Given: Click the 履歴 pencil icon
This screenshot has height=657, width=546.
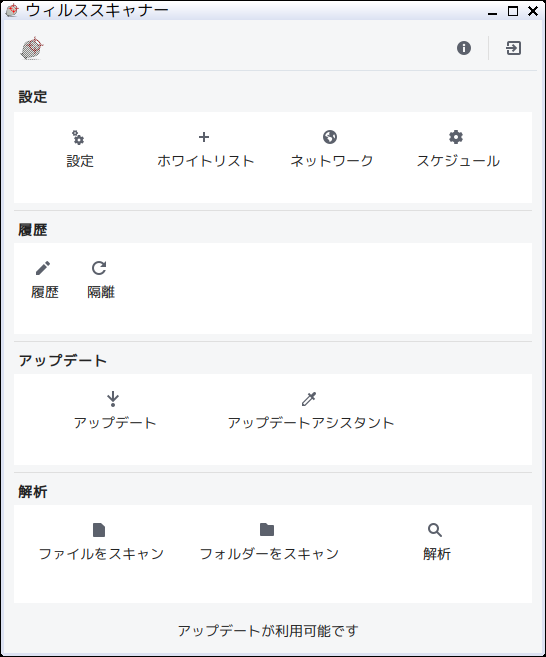Looking at the screenshot, I should tap(43, 268).
